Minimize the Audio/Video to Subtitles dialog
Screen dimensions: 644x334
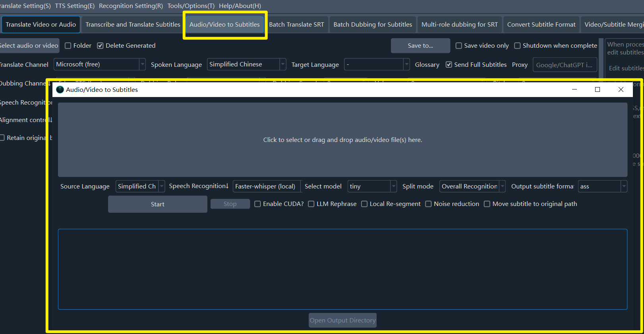click(x=574, y=89)
